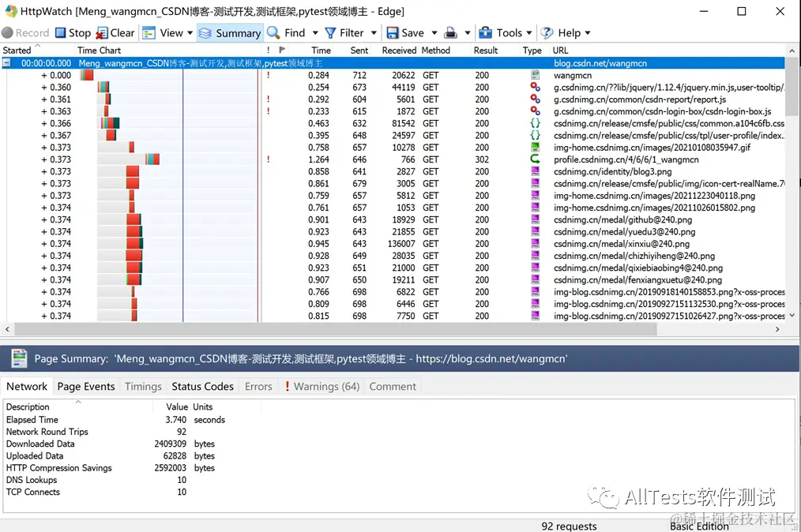Viewport: 801px width, 532px height.
Task: Click the HTML type icon for wangmcn
Action: (x=535, y=75)
